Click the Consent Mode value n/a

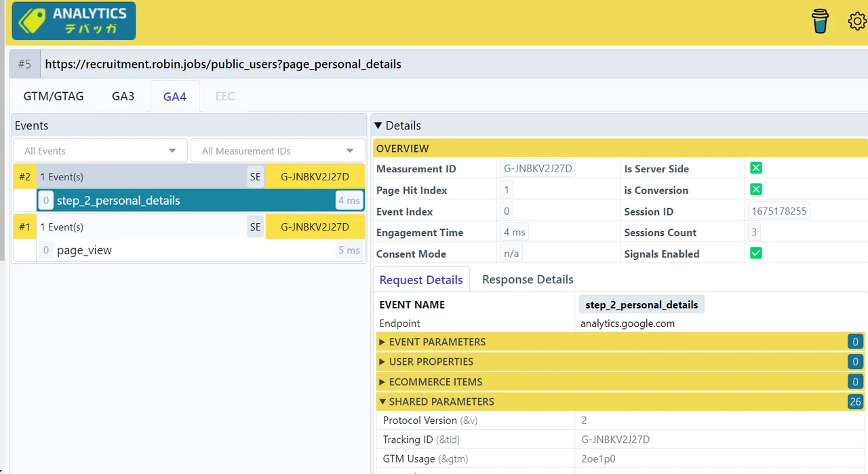click(x=511, y=254)
